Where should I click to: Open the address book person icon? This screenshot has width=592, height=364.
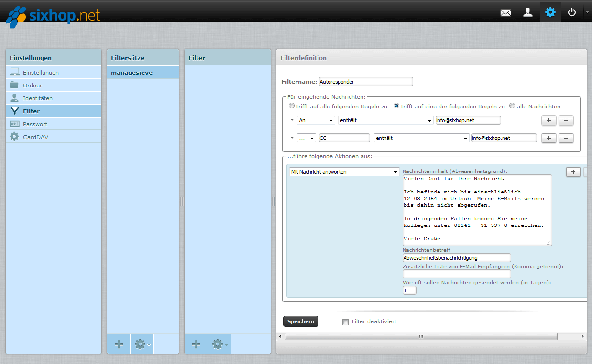[528, 12]
